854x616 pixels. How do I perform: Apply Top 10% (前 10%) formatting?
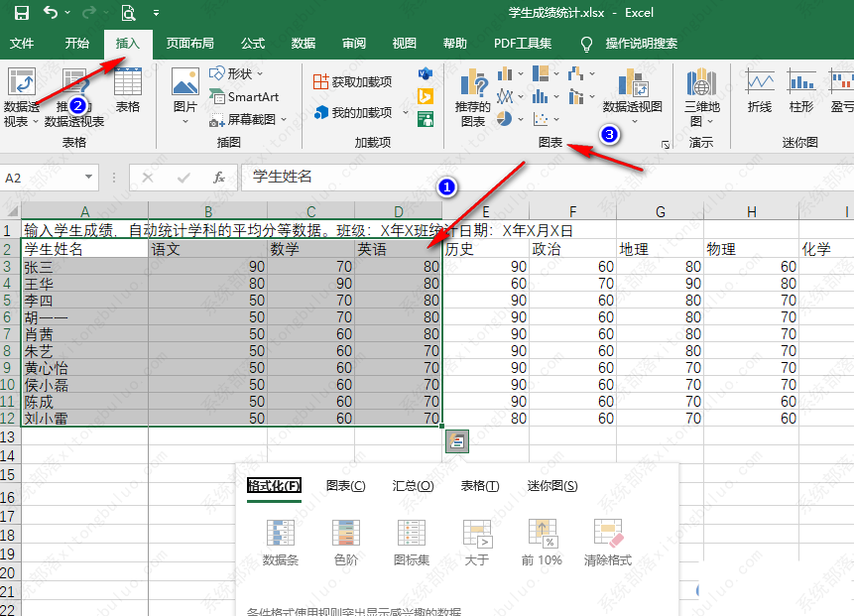[542, 543]
